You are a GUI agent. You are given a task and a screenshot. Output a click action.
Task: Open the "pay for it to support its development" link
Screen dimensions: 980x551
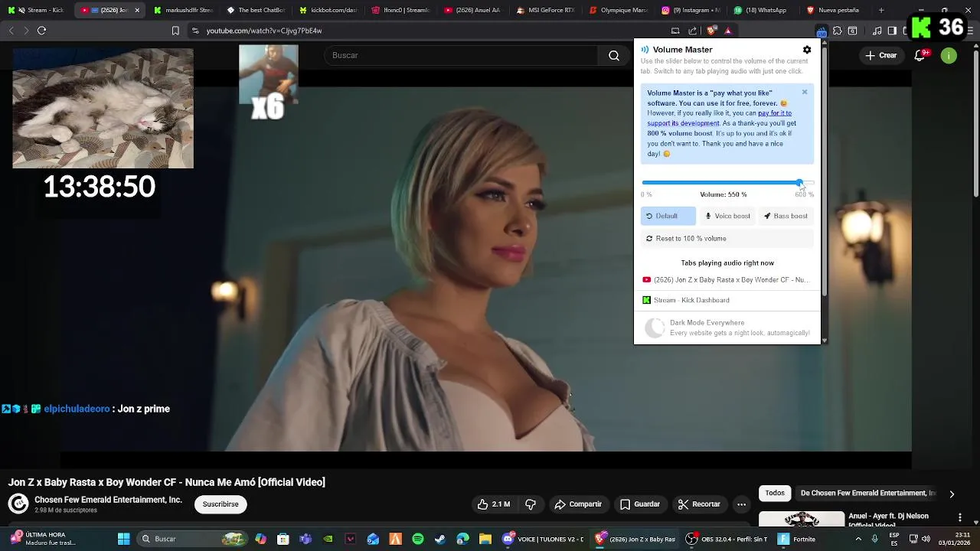(x=720, y=118)
